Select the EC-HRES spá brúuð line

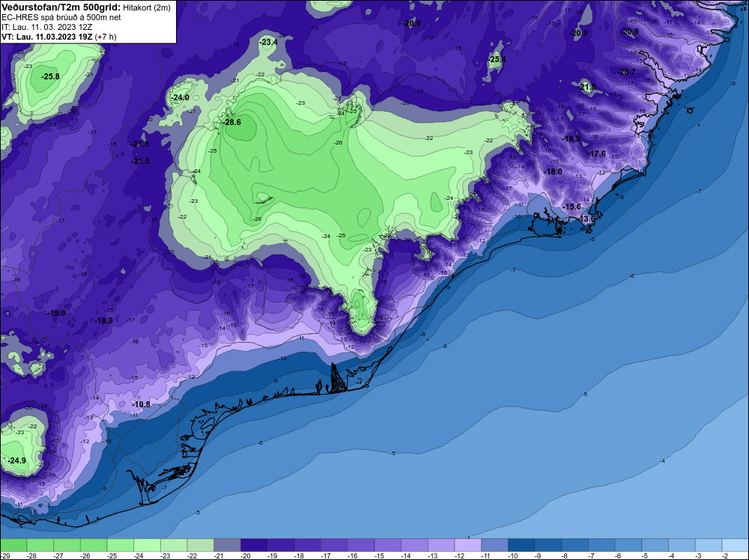61,17
